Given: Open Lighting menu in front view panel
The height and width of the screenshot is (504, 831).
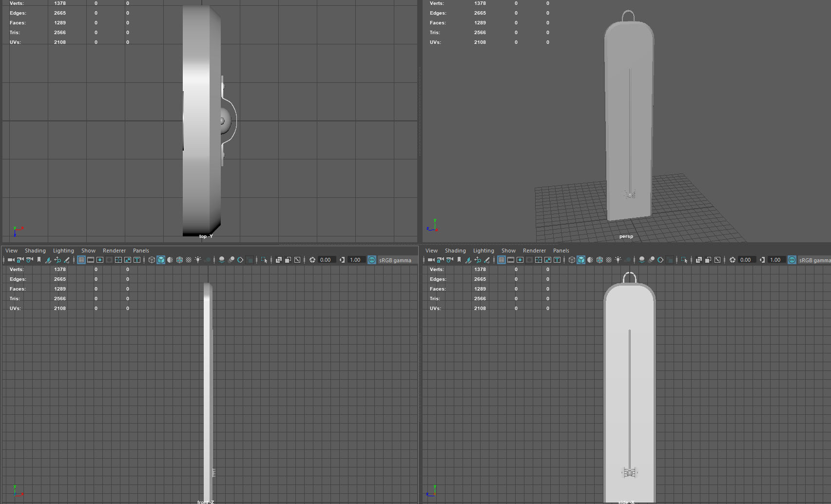Looking at the screenshot, I should pyautogui.click(x=64, y=251).
